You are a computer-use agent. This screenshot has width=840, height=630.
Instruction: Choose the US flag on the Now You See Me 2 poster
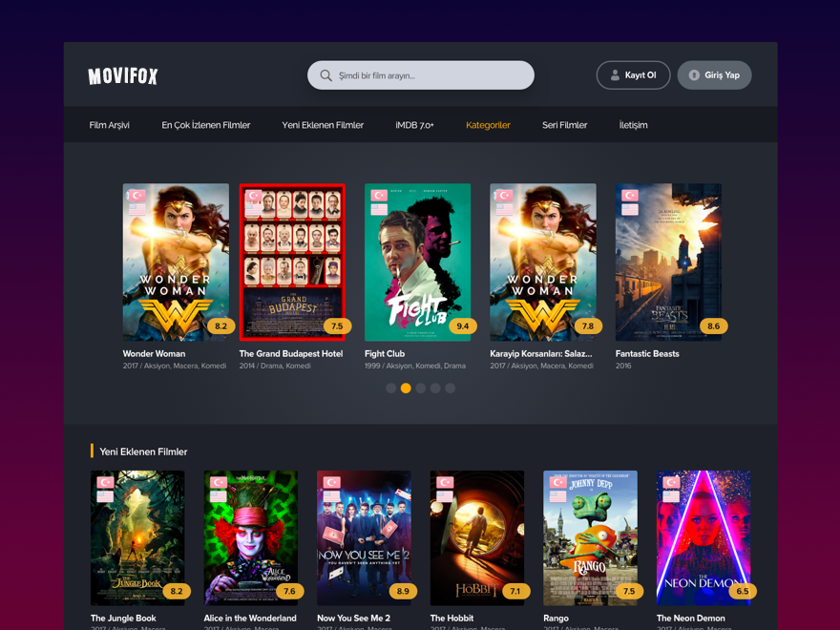coord(331,496)
